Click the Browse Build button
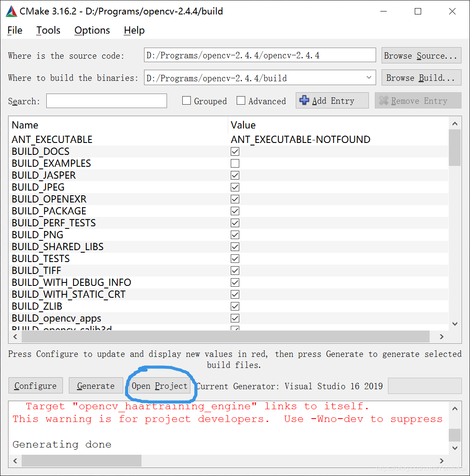The height and width of the screenshot is (476, 470). tap(421, 78)
